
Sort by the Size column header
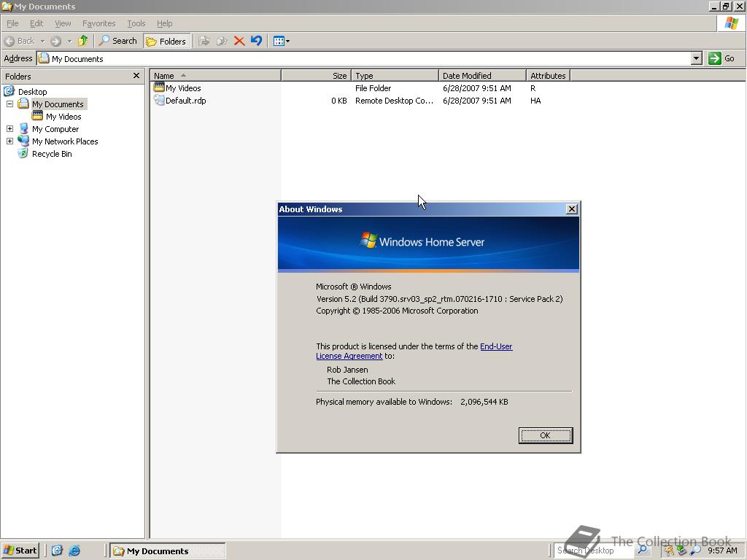click(317, 76)
